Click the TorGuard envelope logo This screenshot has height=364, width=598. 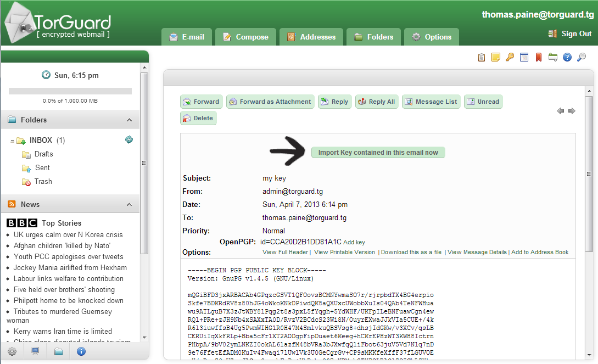point(19,23)
